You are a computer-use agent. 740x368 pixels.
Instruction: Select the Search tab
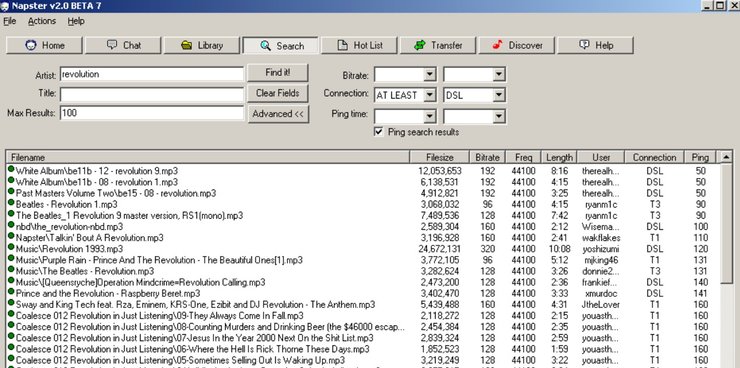click(x=280, y=45)
